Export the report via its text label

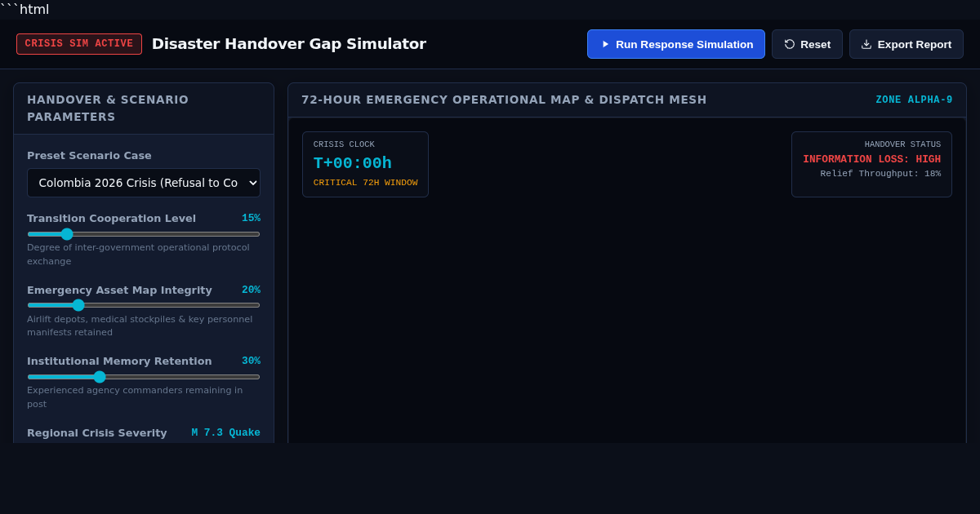(x=915, y=44)
